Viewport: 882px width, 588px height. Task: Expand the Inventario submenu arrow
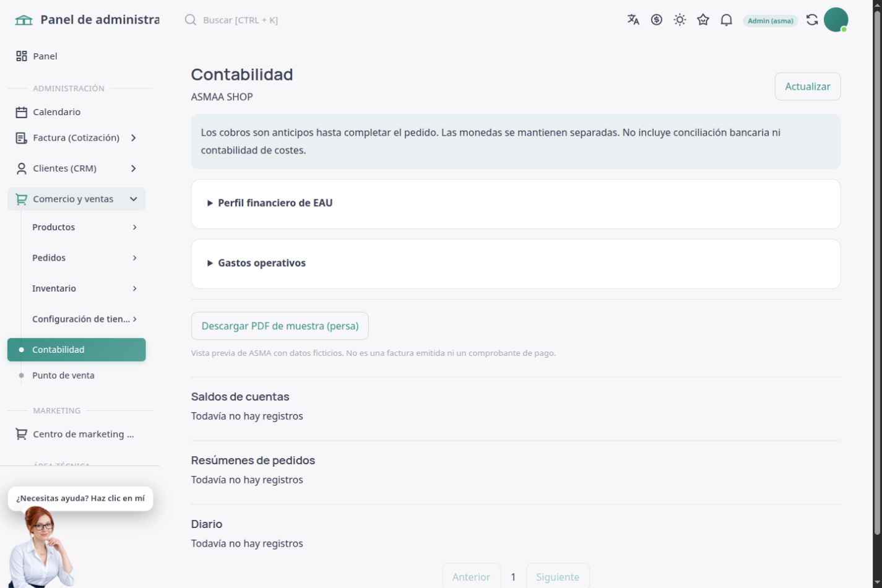coord(134,288)
